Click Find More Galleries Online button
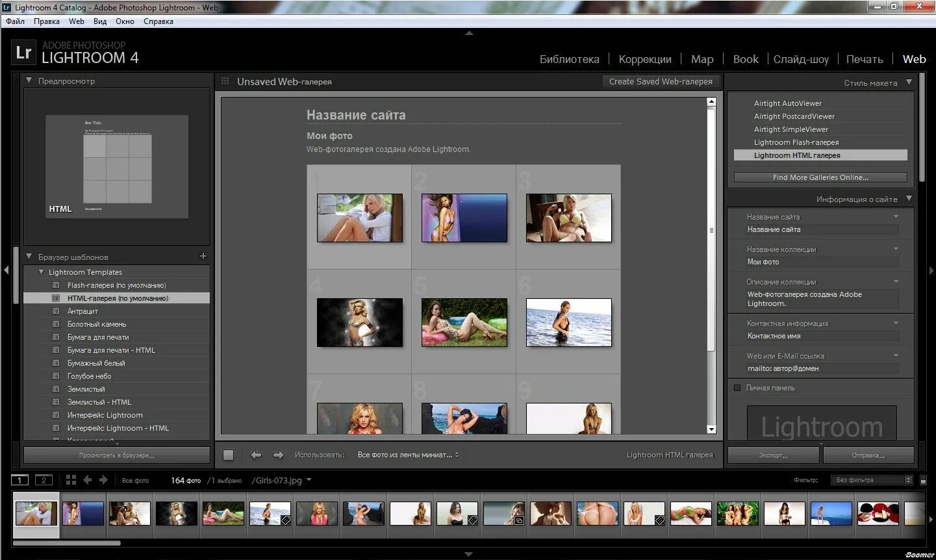 (x=820, y=177)
